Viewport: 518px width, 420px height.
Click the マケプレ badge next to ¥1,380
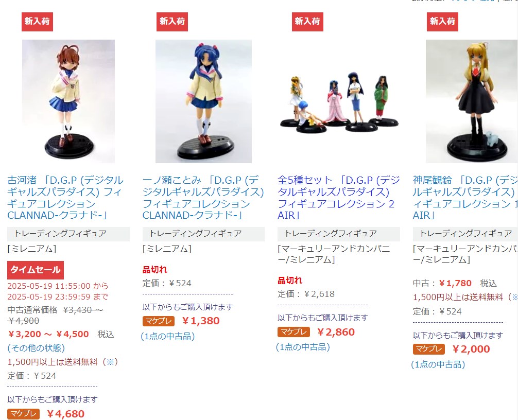click(159, 321)
